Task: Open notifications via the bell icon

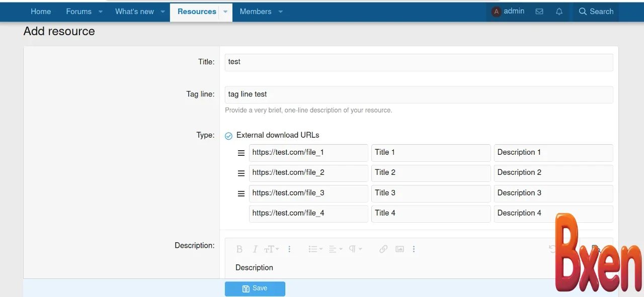Action: [x=559, y=11]
